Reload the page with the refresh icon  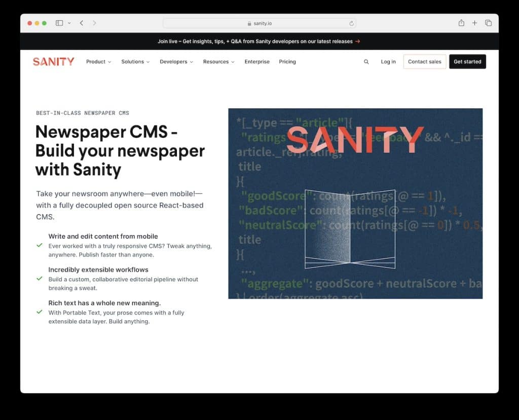[351, 23]
